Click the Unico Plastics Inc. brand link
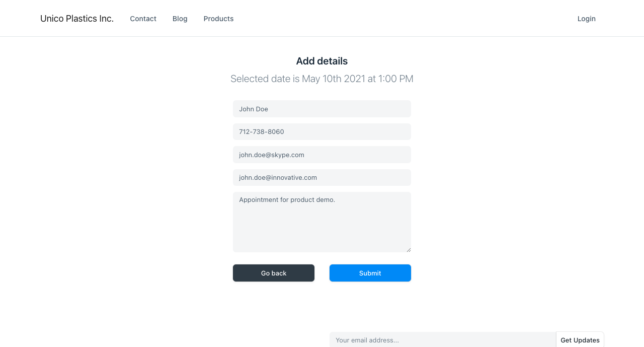Screen dimensions: 644x347 tap(77, 19)
